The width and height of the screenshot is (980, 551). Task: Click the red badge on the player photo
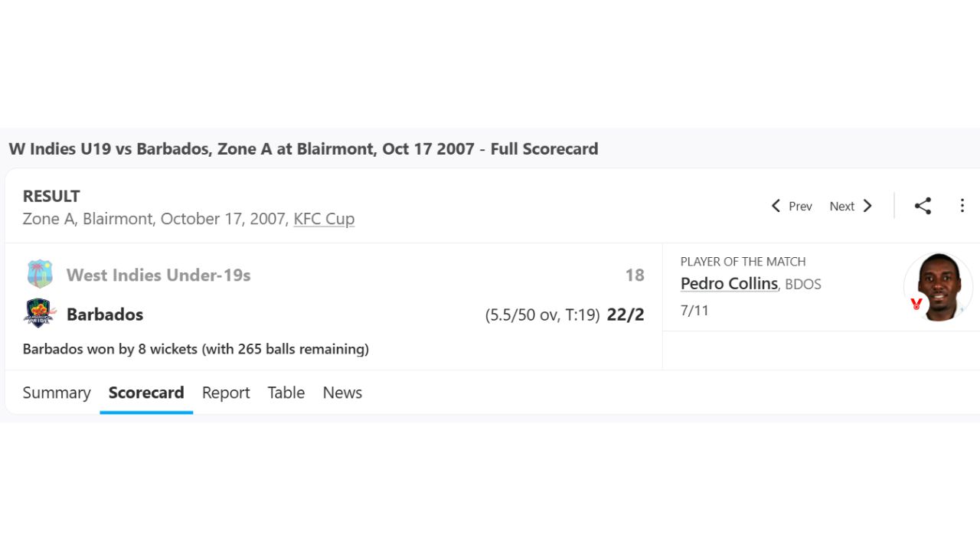(x=916, y=305)
